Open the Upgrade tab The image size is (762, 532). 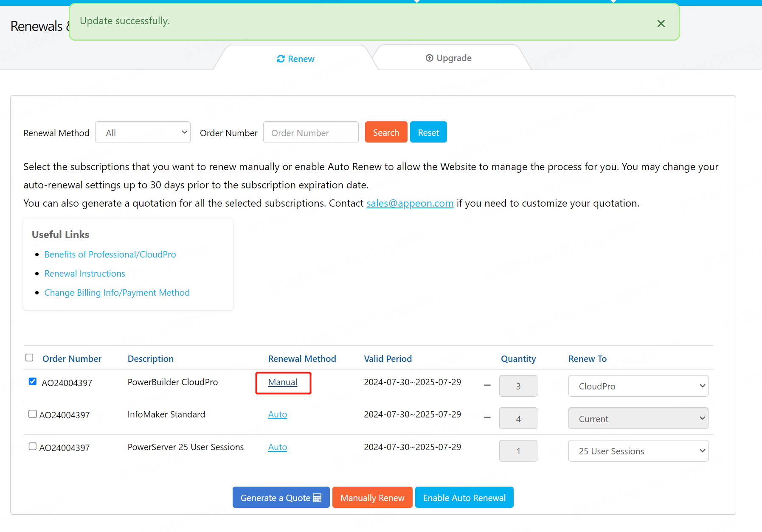pos(449,58)
